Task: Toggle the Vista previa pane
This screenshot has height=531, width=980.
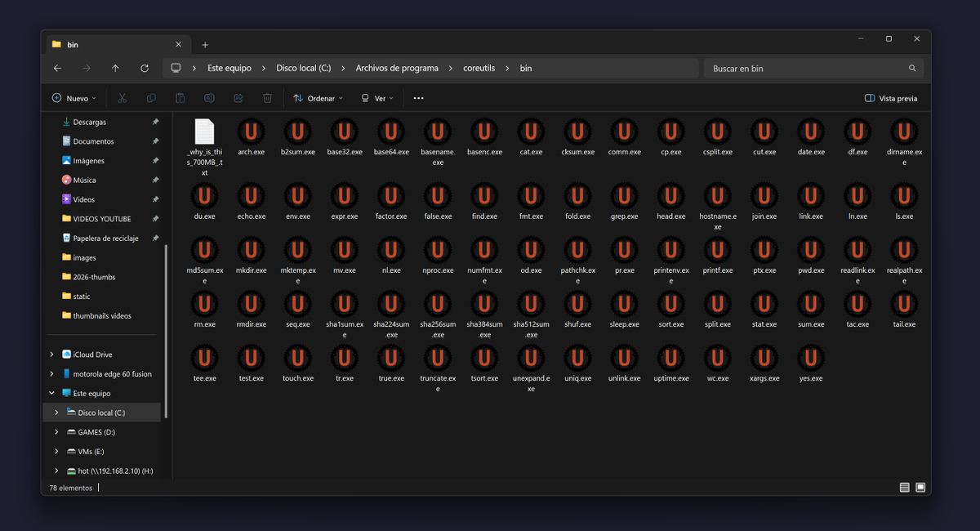Action: [891, 98]
